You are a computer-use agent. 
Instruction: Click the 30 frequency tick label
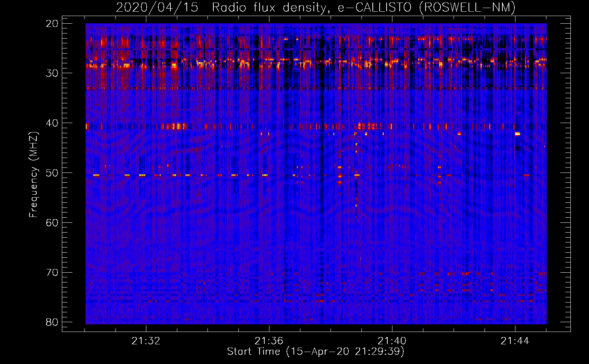pyautogui.click(x=52, y=73)
